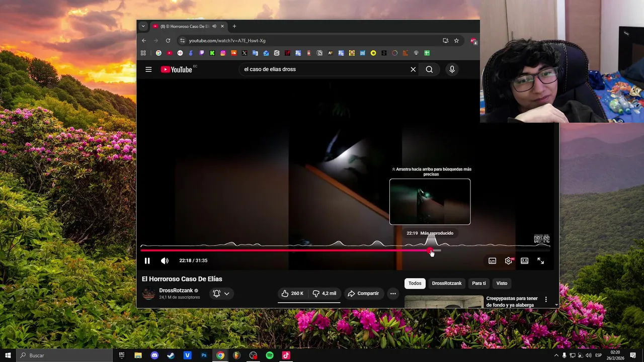The height and width of the screenshot is (362, 644).
Task: Open Spotify from the taskbar
Action: pyautogui.click(x=270, y=355)
